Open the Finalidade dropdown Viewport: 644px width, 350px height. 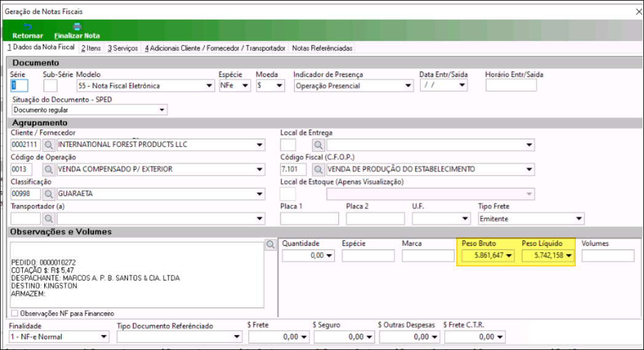point(104,337)
